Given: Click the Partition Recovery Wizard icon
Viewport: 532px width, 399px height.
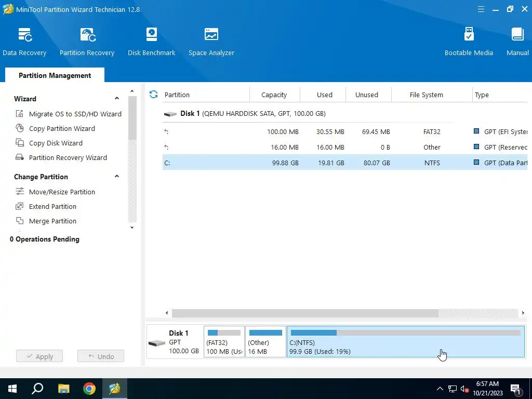Looking at the screenshot, I should pyautogui.click(x=20, y=157).
